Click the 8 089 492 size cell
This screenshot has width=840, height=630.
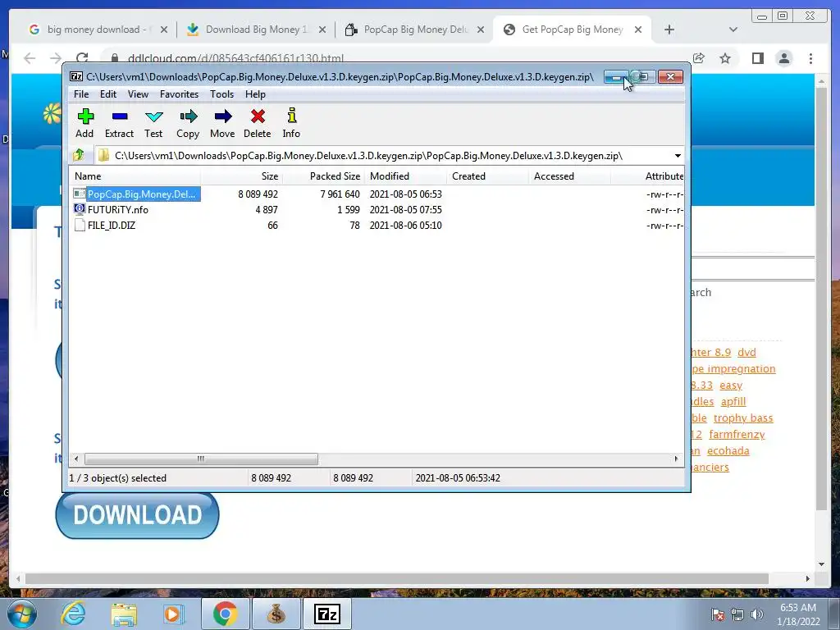pyautogui.click(x=258, y=194)
